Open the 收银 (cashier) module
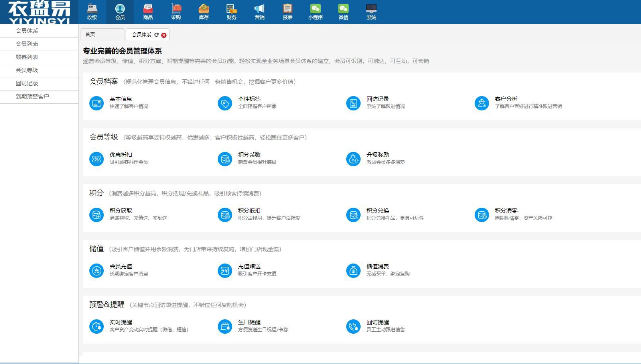 [93, 11]
